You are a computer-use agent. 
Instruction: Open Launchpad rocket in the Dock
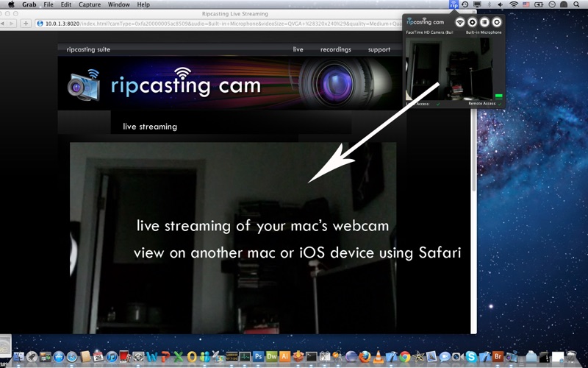coord(32,356)
